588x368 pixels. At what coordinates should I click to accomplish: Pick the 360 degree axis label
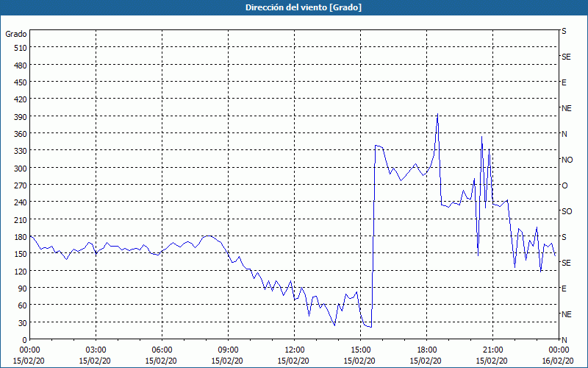21,134
